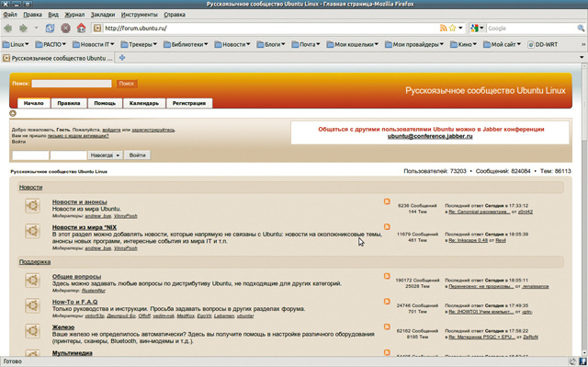Screen dimensions: 588x367
Task: Focus the Google search box
Action: [532, 29]
